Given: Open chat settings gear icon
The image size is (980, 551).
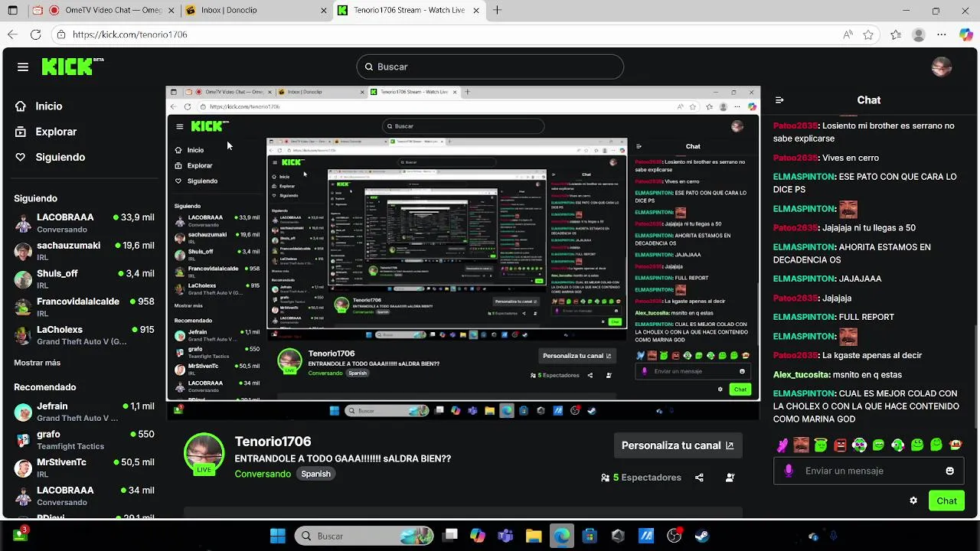Looking at the screenshot, I should [x=913, y=500].
